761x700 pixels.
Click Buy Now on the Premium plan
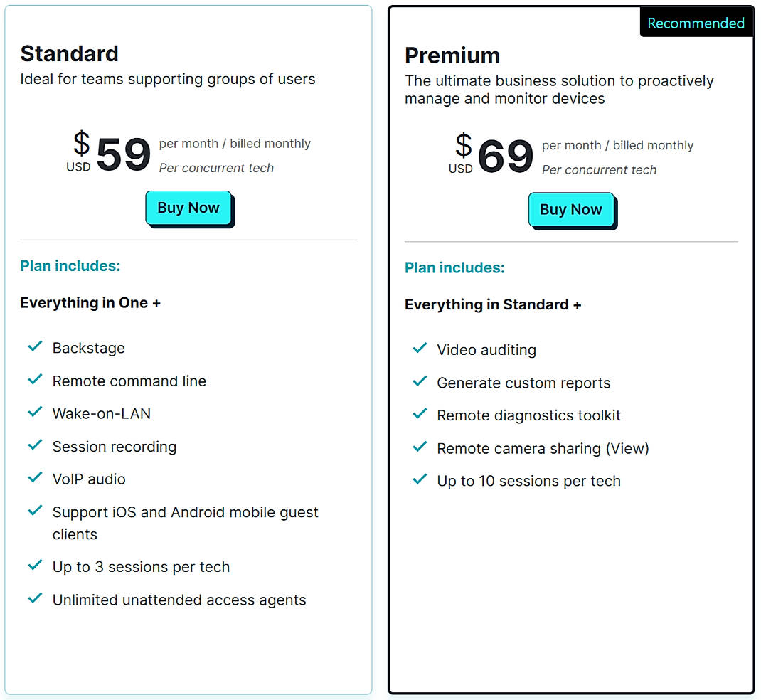(571, 209)
